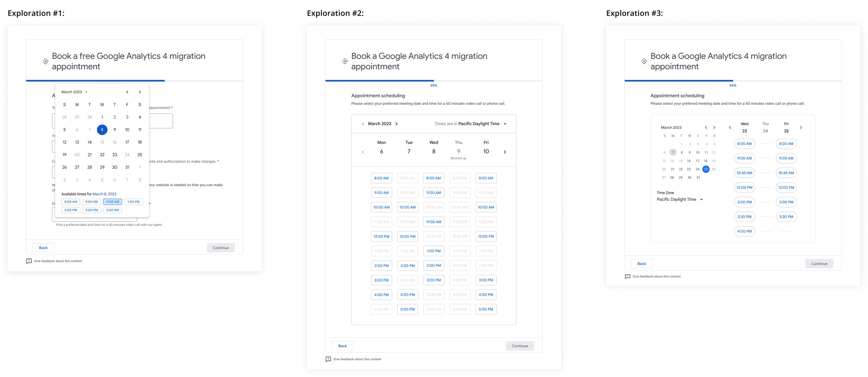The height and width of the screenshot is (377, 868).
Task: Open March 2023 month dropdown in Exploration #1
Action: (74, 92)
